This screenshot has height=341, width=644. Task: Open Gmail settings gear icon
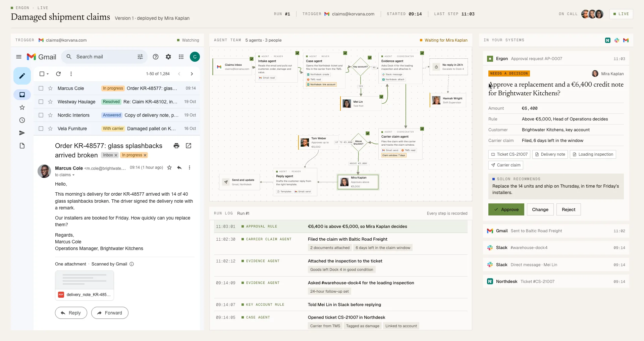pos(168,57)
